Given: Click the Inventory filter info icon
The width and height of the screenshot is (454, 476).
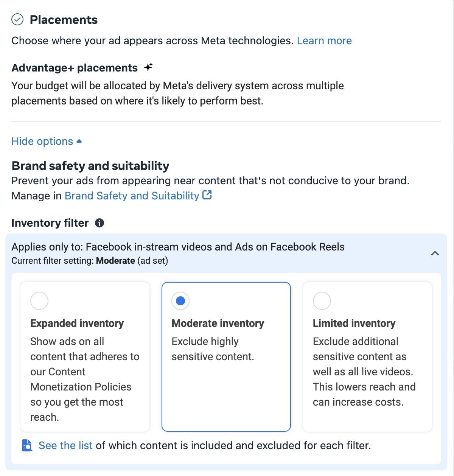Looking at the screenshot, I should coord(100,223).
